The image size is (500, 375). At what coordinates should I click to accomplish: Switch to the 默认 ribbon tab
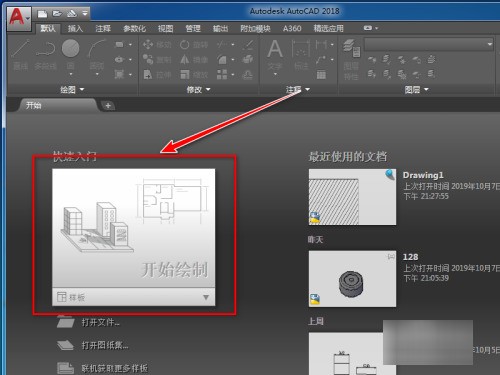click(x=48, y=28)
